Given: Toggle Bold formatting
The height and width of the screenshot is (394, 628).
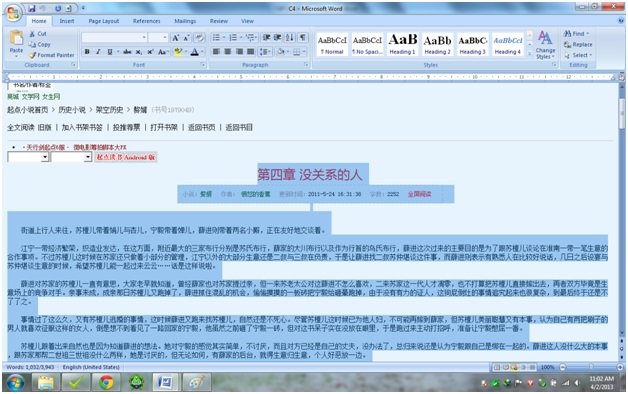Looking at the screenshot, I should pos(87,52).
